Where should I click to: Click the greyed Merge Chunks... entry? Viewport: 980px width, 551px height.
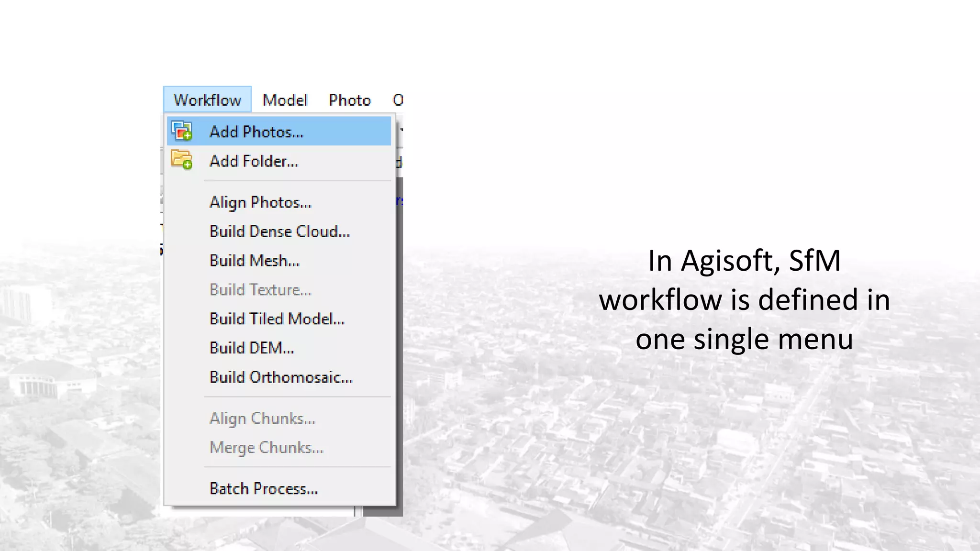[x=279, y=448]
